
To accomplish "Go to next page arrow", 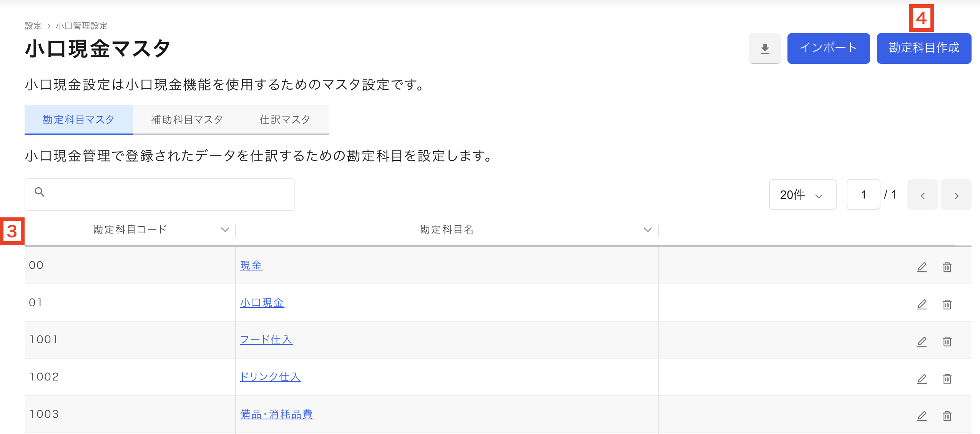I will click(956, 195).
